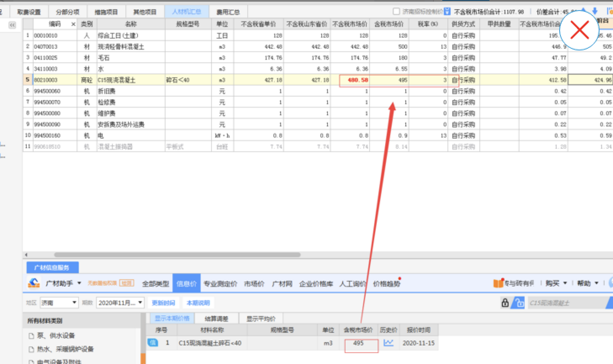Select the 泵、供水设备 category

click(x=56, y=335)
